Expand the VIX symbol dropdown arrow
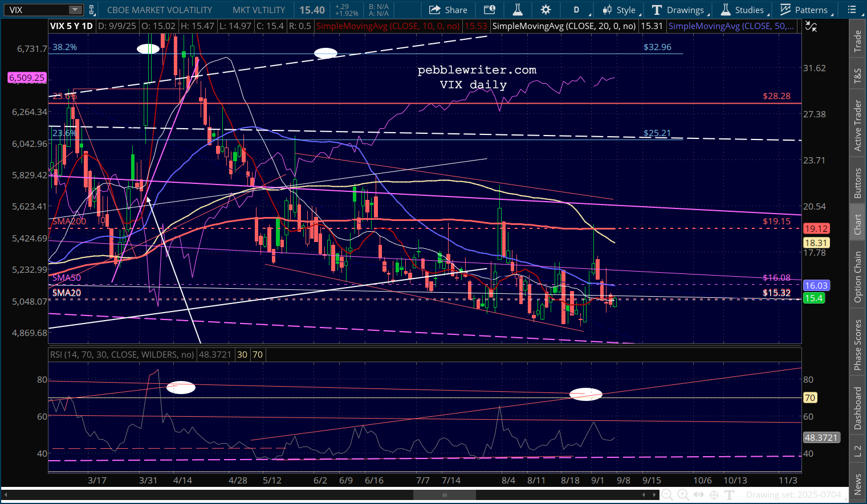Image resolution: width=867 pixels, height=504 pixels. 75,10
